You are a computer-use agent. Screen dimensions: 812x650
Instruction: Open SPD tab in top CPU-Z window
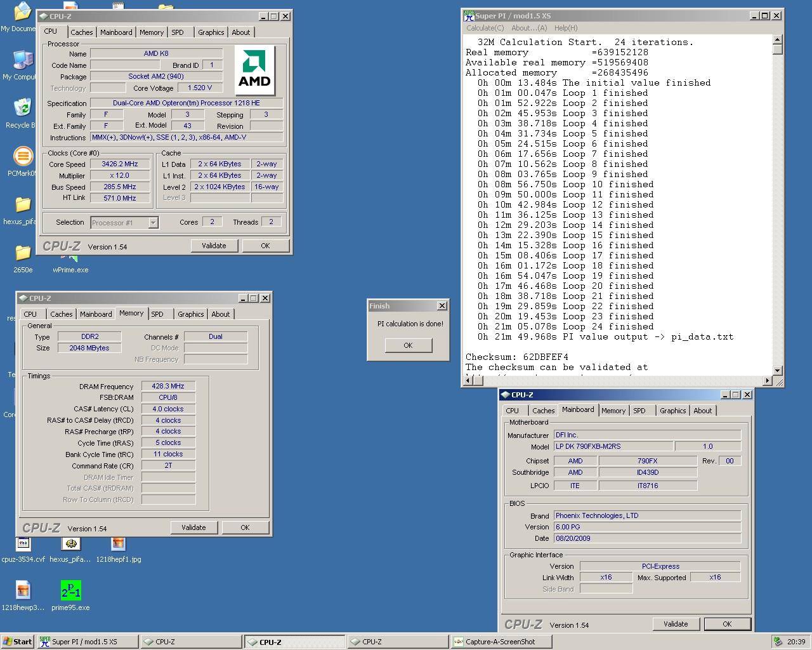(x=178, y=32)
